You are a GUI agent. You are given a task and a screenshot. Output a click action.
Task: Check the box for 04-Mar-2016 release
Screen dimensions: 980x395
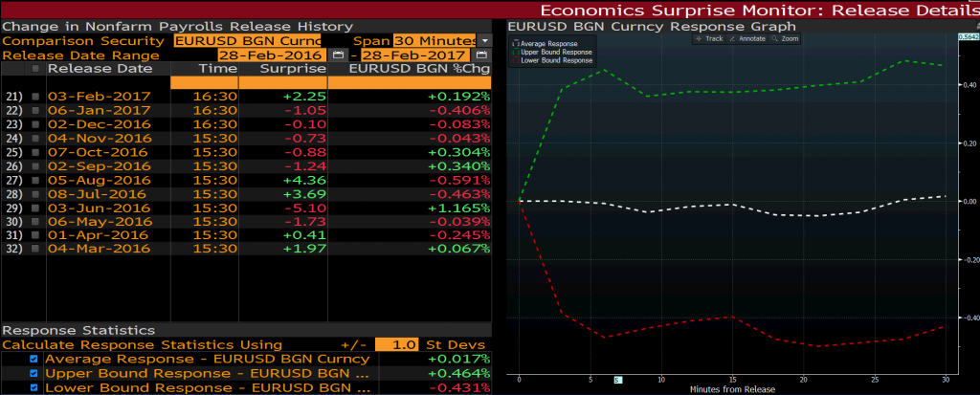35,249
